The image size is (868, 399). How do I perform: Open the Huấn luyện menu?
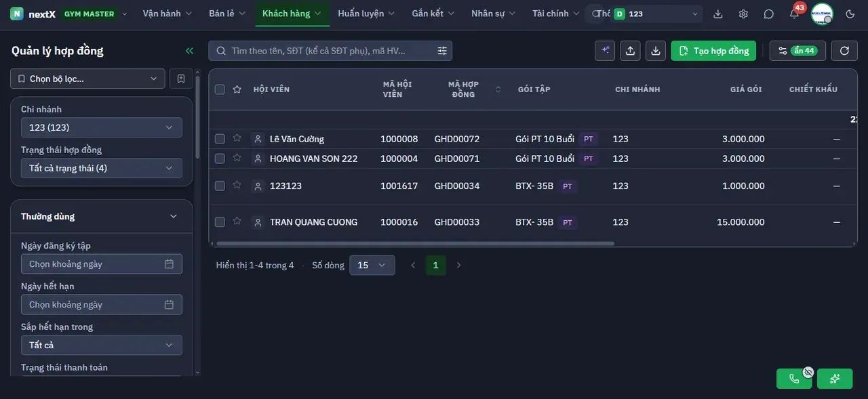(367, 14)
